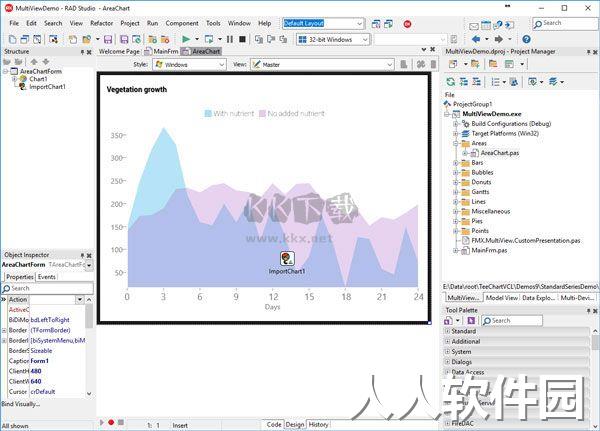
Task: Click the gray Forward navigation arrow
Action: [499, 39]
